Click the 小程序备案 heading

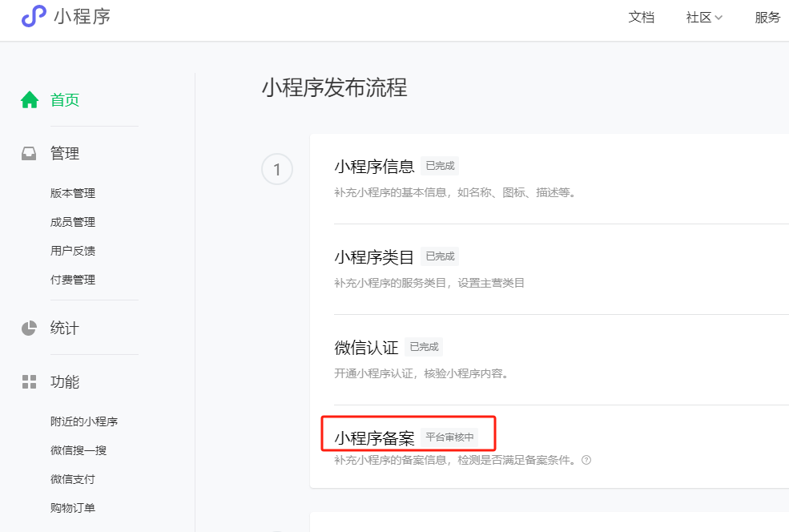coord(374,438)
